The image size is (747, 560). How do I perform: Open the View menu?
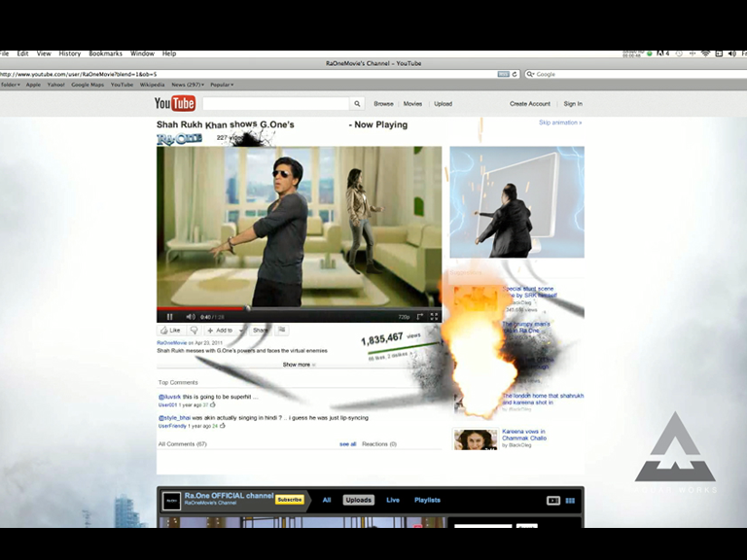click(44, 53)
